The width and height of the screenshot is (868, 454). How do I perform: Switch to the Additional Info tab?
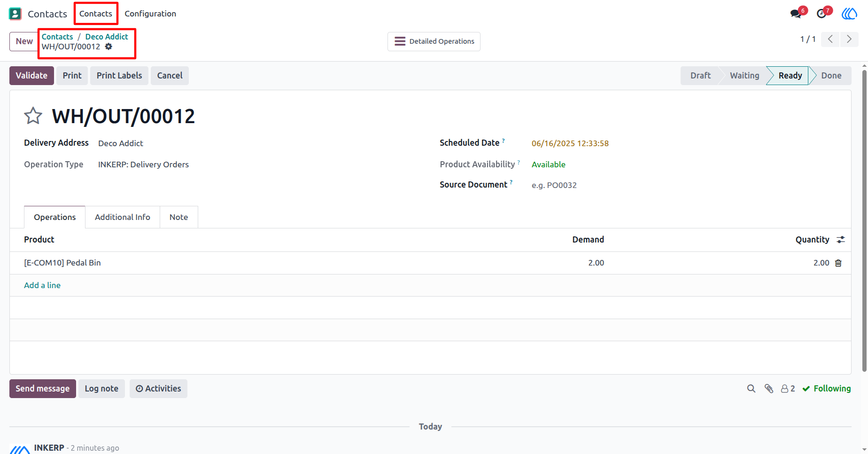123,217
